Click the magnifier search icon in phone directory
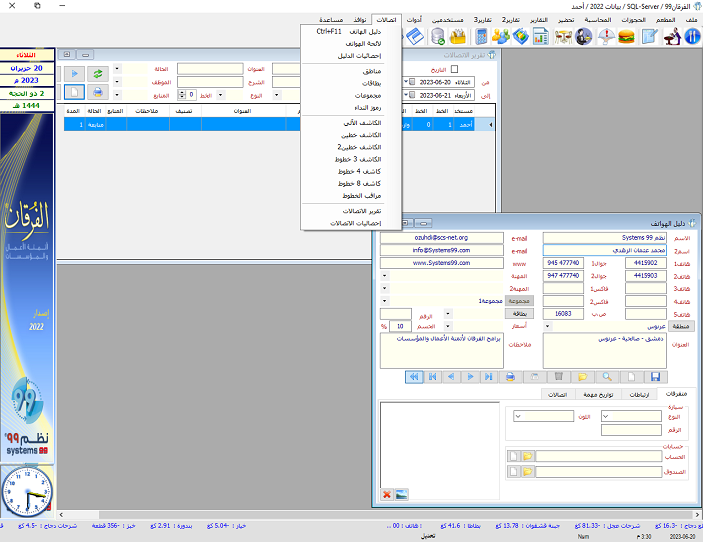 (x=606, y=377)
